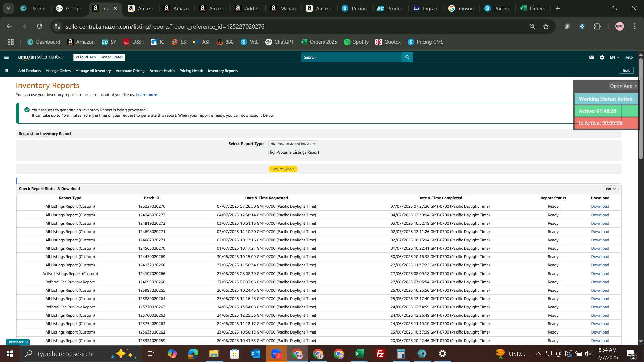Open the tab search dropdown arrow
The height and width of the screenshot is (362, 644).
pos(8,8)
